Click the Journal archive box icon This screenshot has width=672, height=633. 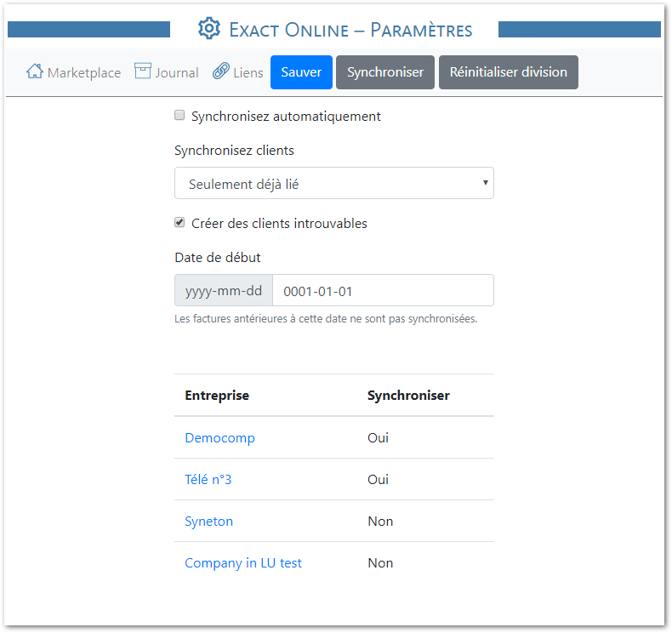pyautogui.click(x=143, y=71)
